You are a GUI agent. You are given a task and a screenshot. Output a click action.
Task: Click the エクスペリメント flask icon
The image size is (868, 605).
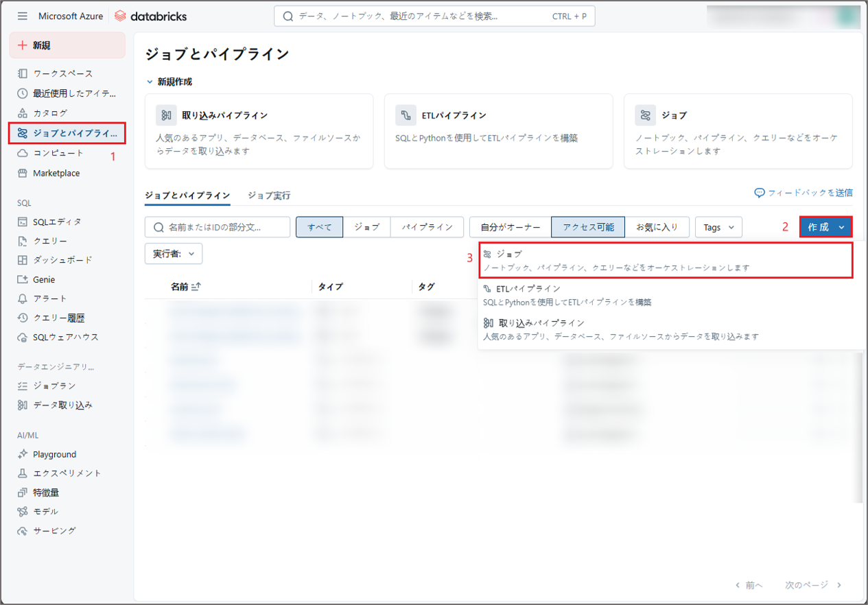click(23, 473)
